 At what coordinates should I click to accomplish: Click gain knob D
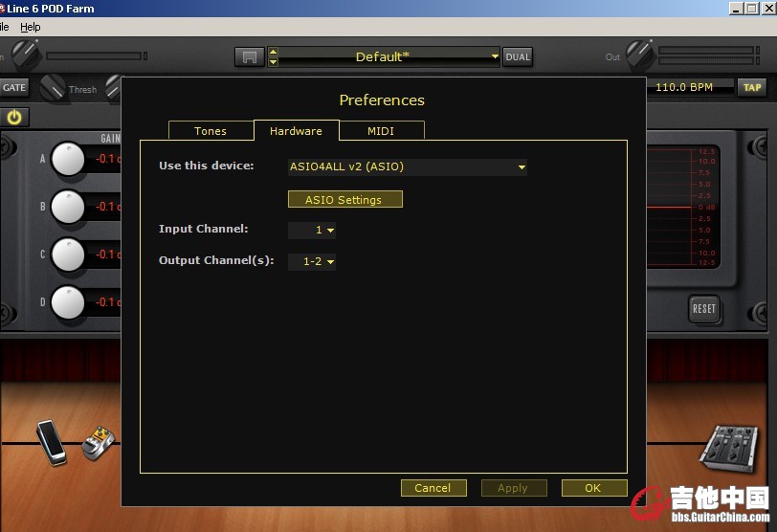68,302
